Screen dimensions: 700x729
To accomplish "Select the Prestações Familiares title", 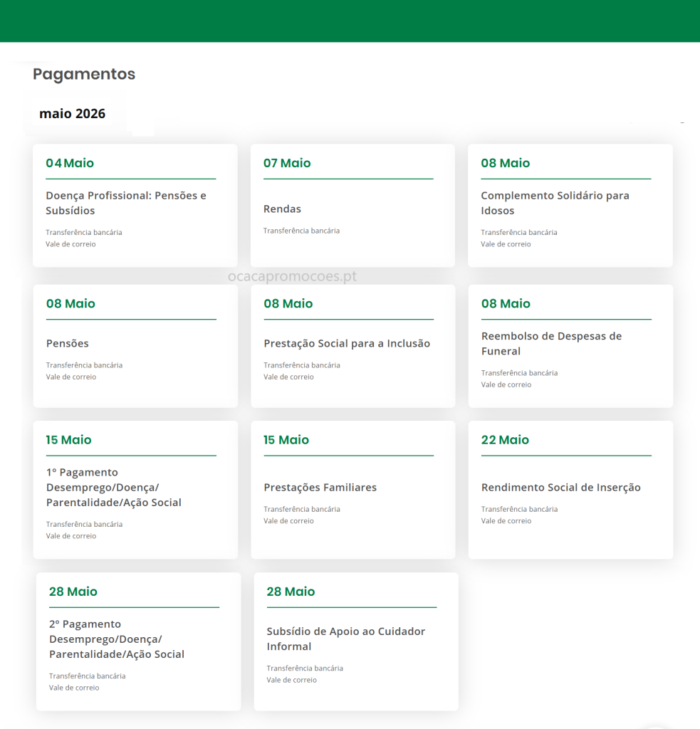I will click(320, 488).
